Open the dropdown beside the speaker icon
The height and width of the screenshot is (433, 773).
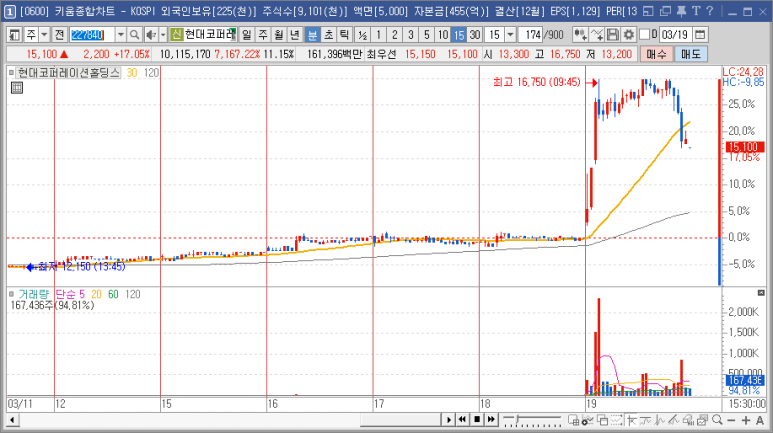tap(163, 35)
